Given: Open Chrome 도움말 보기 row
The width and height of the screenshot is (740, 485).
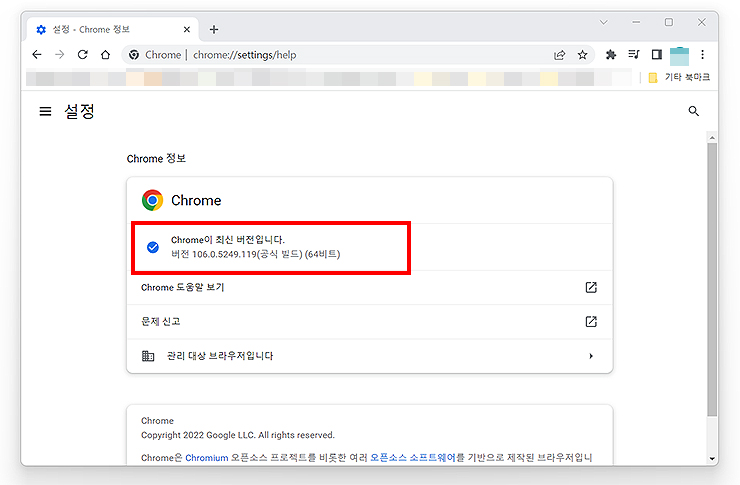Looking at the screenshot, I should coord(370,287).
